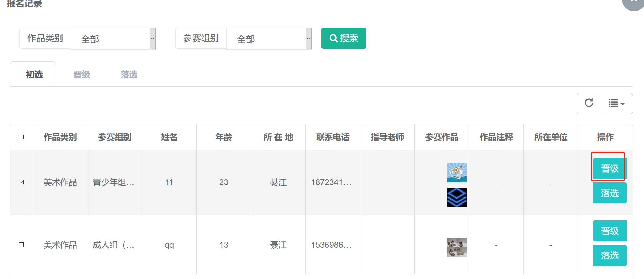Click 晋级 button in first row
644x279 pixels.
tap(609, 169)
